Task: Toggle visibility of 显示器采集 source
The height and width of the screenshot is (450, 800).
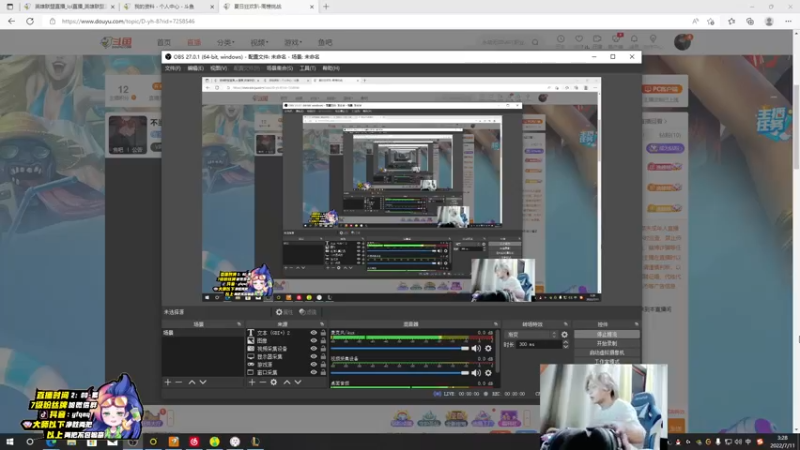Action: point(314,357)
